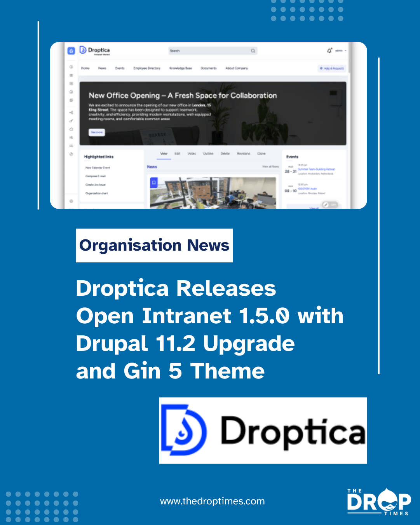Open the Employee Directory menu item
Image resolution: width=420 pixels, height=525 pixels.
(147, 68)
